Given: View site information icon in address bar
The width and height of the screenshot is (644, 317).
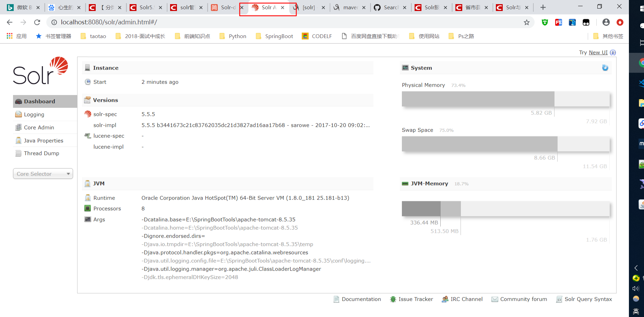Looking at the screenshot, I should [x=54, y=22].
